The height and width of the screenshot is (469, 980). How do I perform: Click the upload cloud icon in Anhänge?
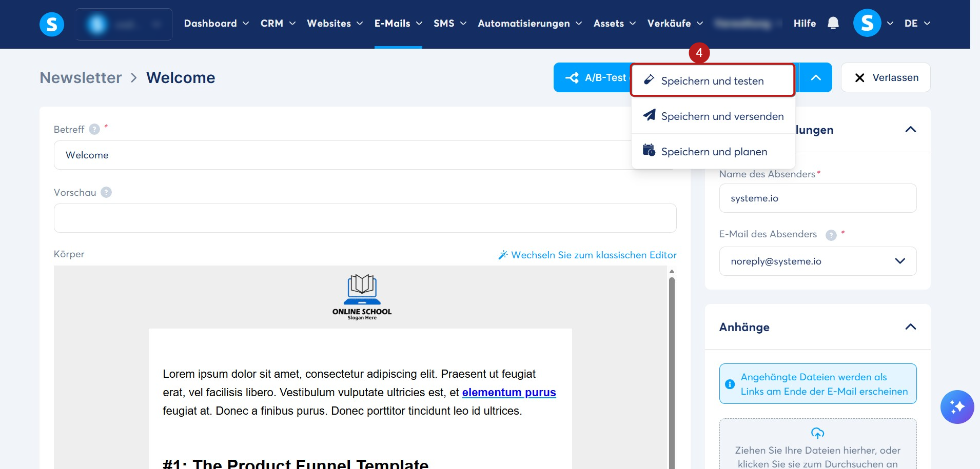coord(817,433)
